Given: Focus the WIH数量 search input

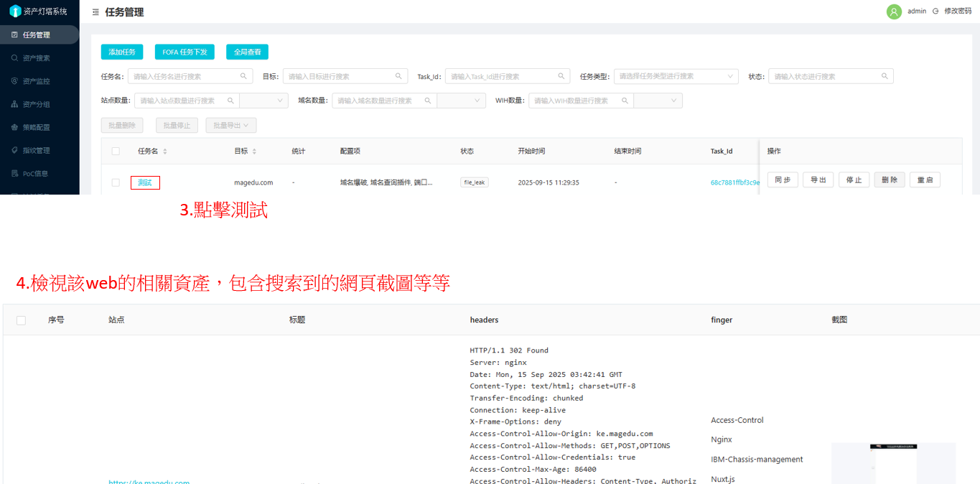Looking at the screenshot, I should click(x=581, y=101).
